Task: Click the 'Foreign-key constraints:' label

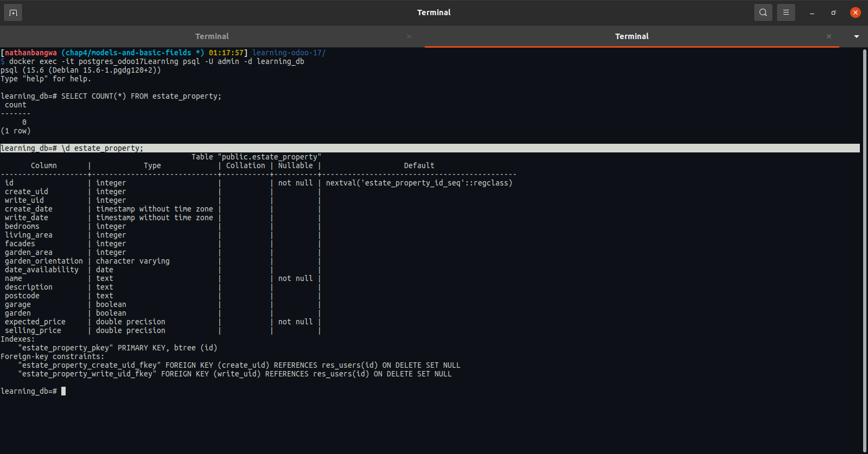Action: pyautogui.click(x=53, y=356)
